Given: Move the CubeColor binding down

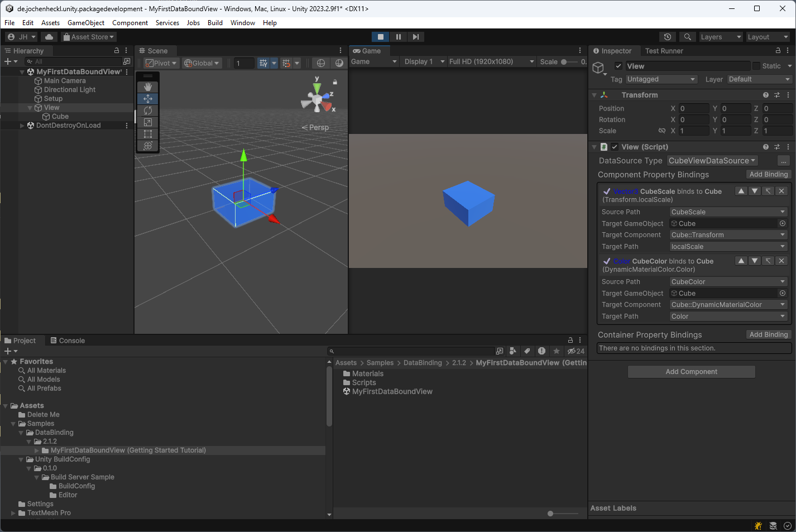Looking at the screenshot, I should pos(755,261).
